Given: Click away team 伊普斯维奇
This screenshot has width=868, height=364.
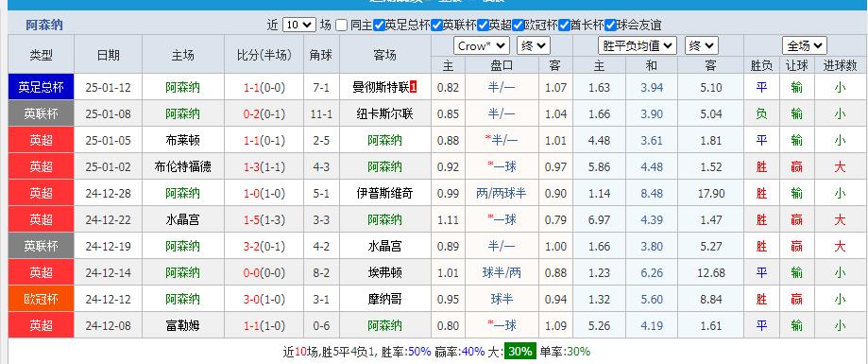Looking at the screenshot, I should (x=384, y=194).
